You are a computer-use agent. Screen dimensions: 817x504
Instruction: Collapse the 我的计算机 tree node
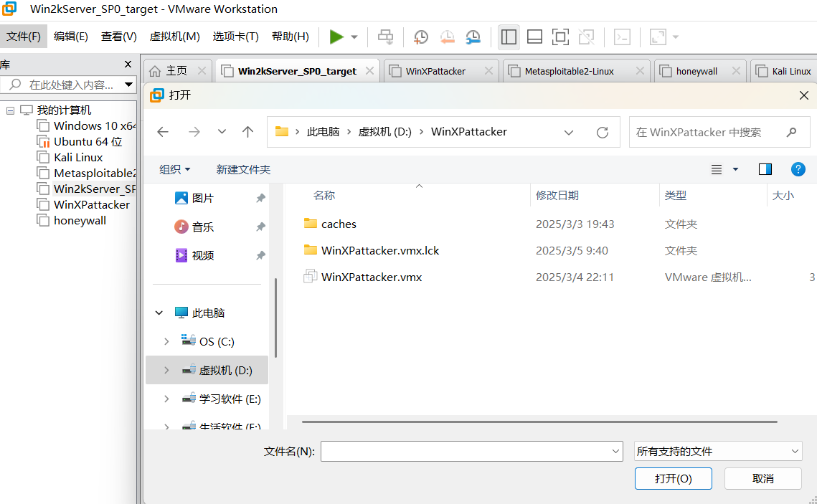click(11, 110)
